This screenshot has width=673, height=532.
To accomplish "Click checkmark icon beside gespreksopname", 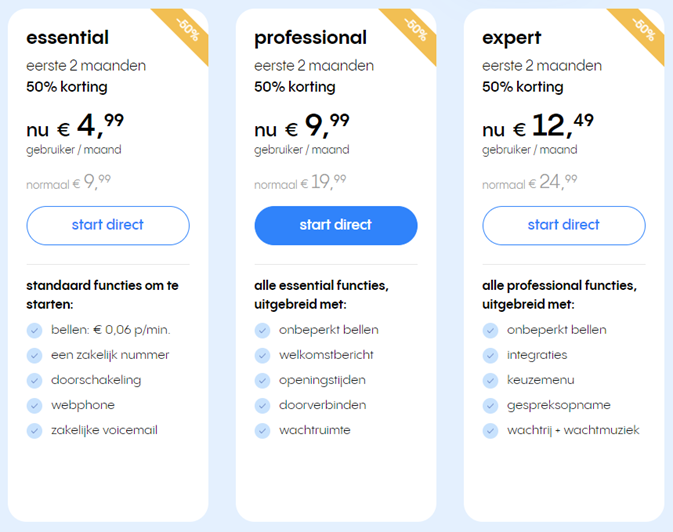I will (x=490, y=405).
